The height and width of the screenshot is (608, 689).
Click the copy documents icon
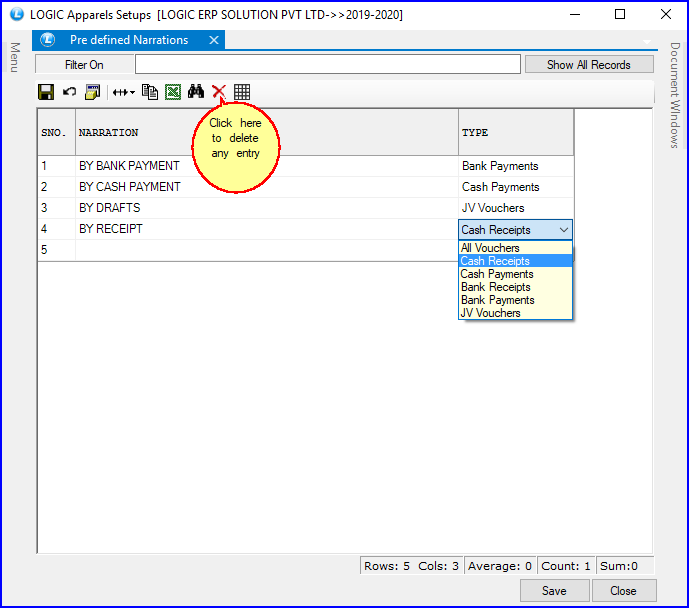click(150, 92)
